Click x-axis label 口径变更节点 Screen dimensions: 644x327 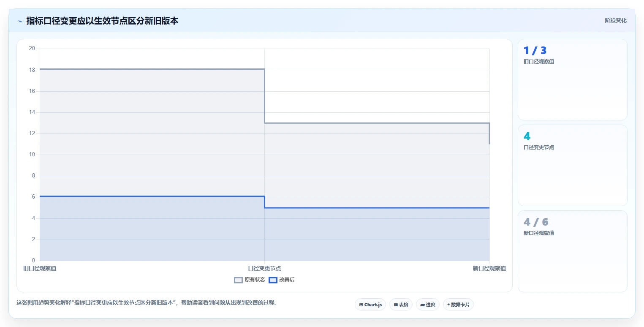click(264, 268)
